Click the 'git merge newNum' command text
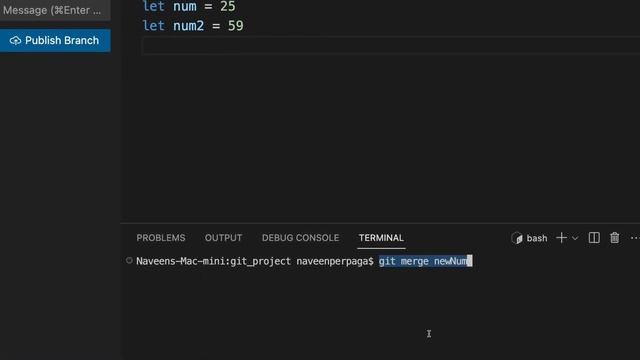The height and width of the screenshot is (360, 640). coord(424,261)
